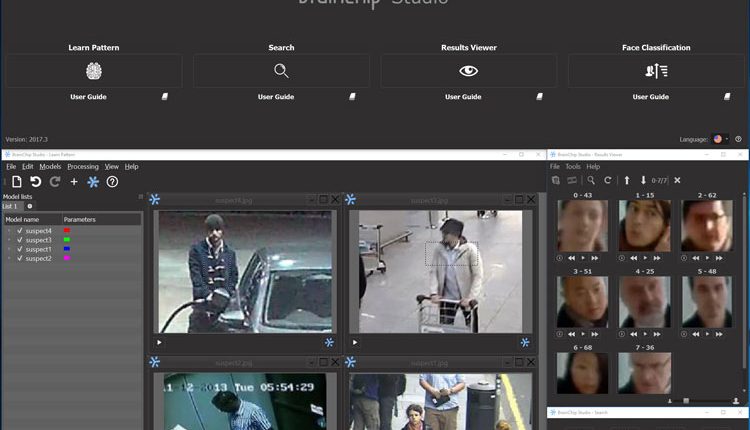Select the List 1 tab

tap(11, 206)
